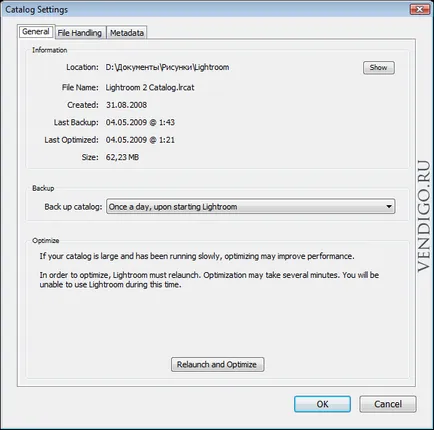The width and height of the screenshot is (434, 430).
Task: Click the sentence about optimizing improving performance
Action: [197, 256]
